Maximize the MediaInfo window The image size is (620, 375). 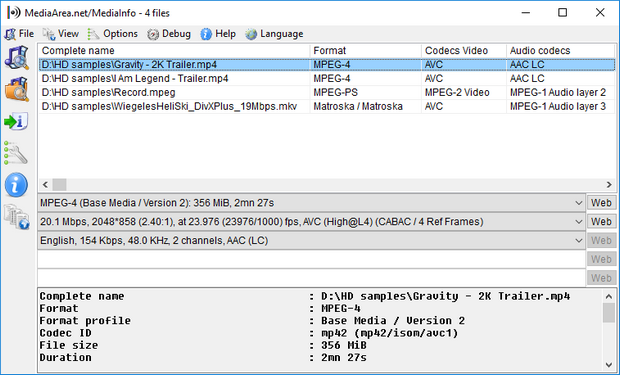coord(562,13)
